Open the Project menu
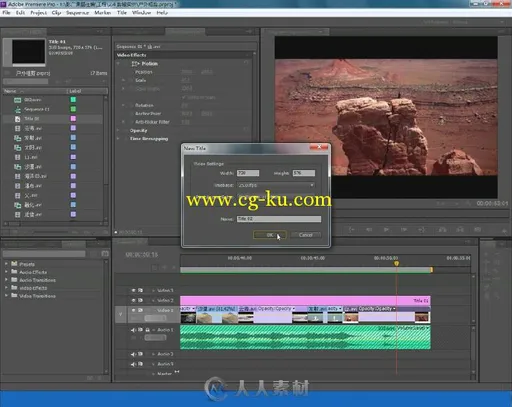The image size is (512, 407). click(x=39, y=13)
